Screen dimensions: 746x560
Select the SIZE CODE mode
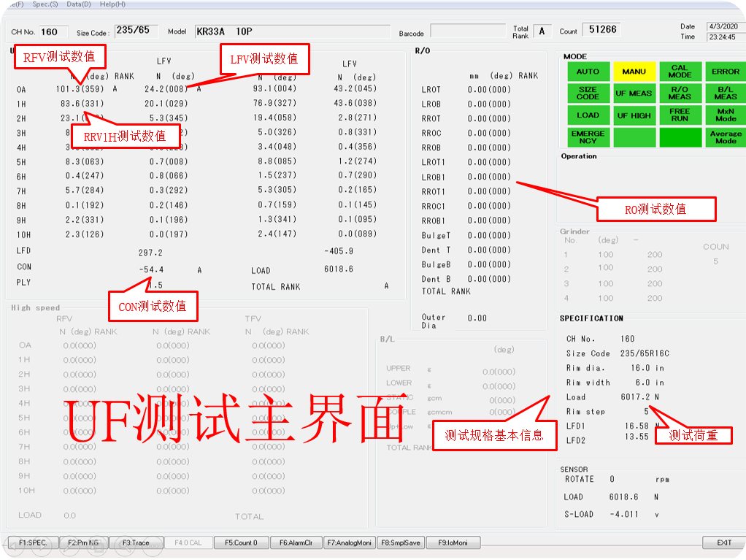[x=588, y=93]
